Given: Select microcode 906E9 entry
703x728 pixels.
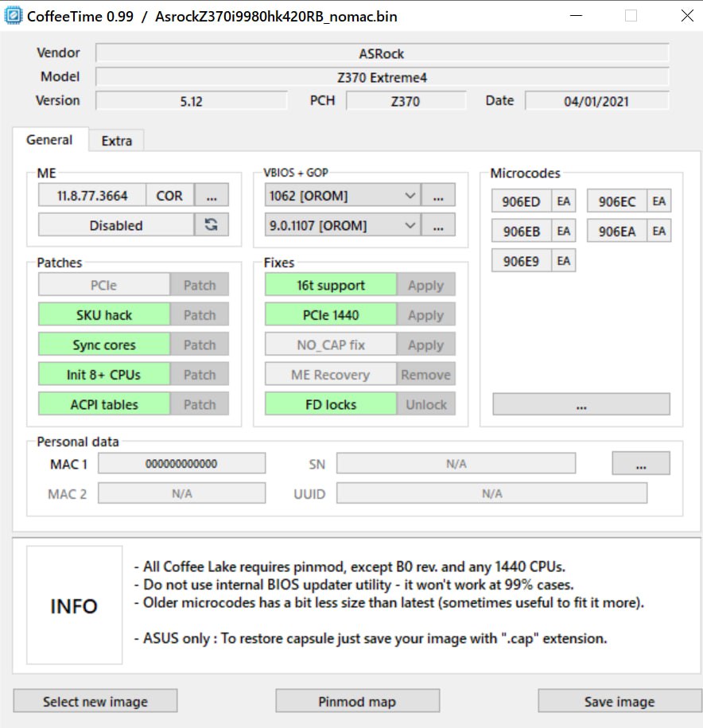Looking at the screenshot, I should point(521,260).
